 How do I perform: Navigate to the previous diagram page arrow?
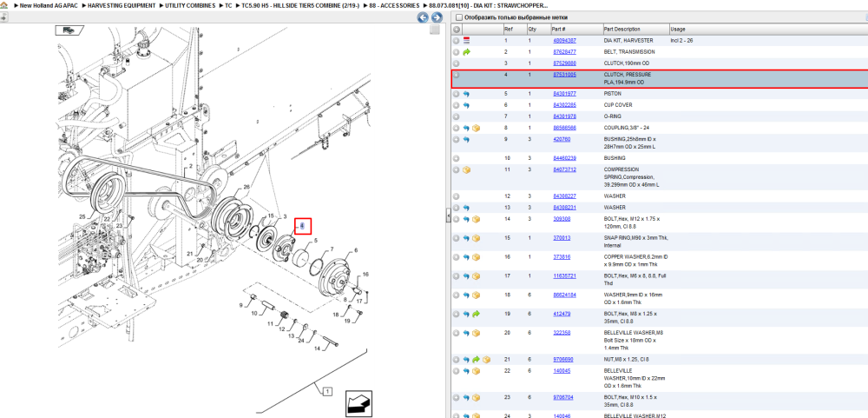coord(423,17)
